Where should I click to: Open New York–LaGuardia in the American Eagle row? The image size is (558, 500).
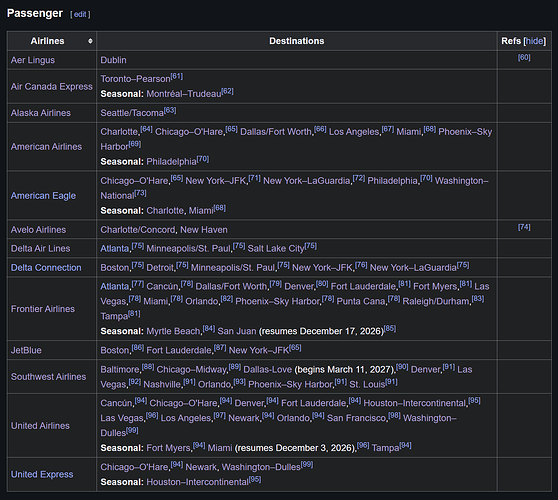pyautogui.click(x=306, y=181)
